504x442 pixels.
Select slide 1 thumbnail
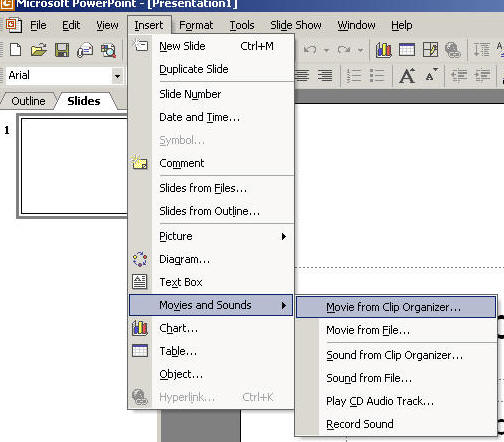click(73, 166)
